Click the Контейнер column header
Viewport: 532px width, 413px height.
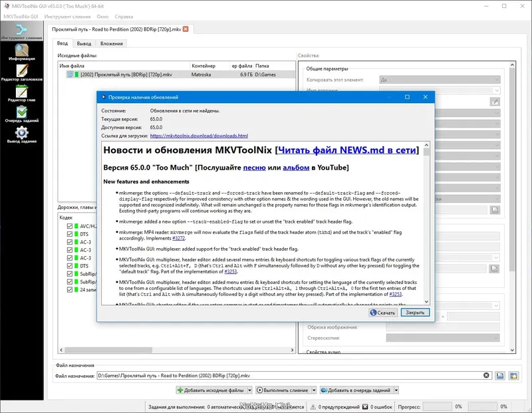(209, 66)
